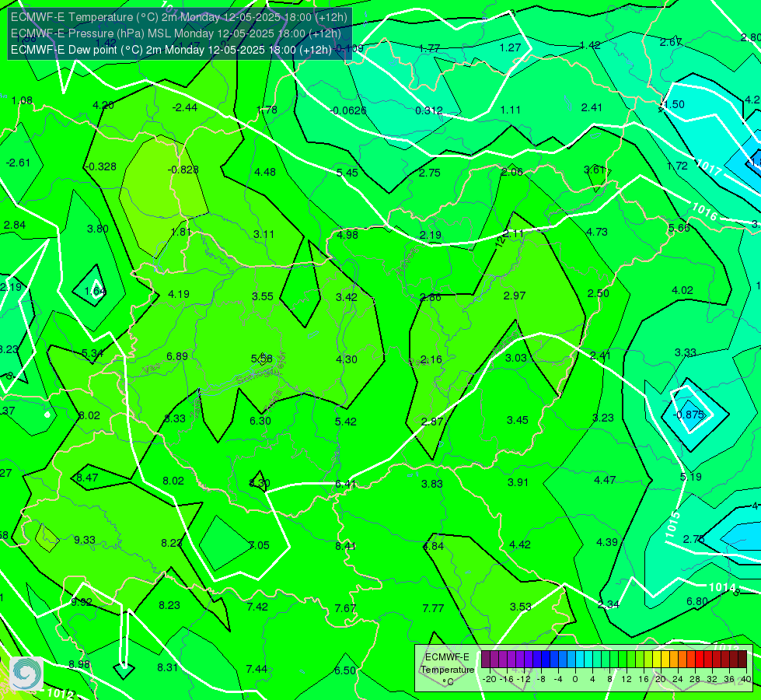This screenshot has width=761, height=700.
Task: Click the 3.45 grid value
Action: (x=518, y=420)
